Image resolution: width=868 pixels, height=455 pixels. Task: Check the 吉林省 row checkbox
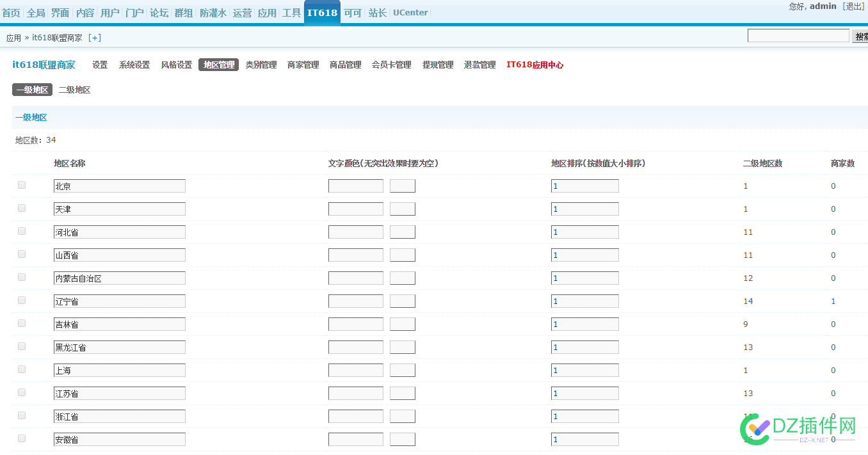coord(22,323)
